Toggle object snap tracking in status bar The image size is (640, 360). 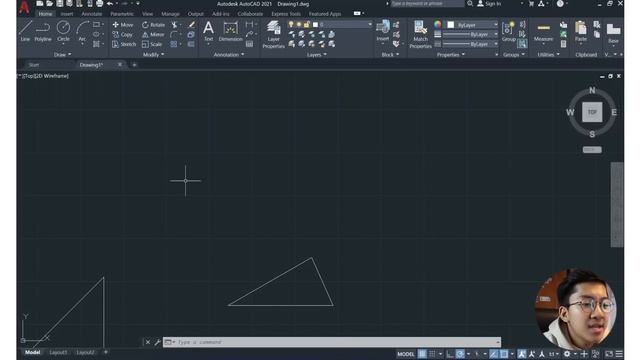[x=494, y=354]
